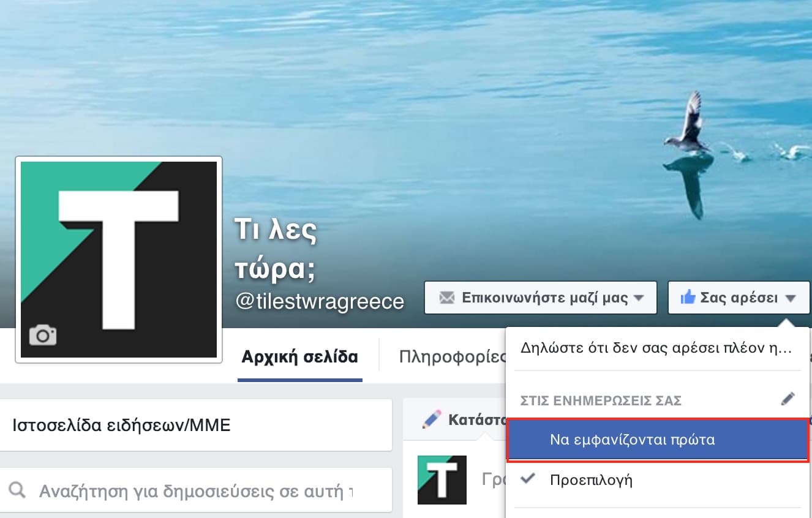Click the pencil edit icon beside ΣΤΙΣ ΕΝΗΜΕΡΩΣΕΙΣ ΣΑΣ
812x518 pixels.
coord(788,399)
